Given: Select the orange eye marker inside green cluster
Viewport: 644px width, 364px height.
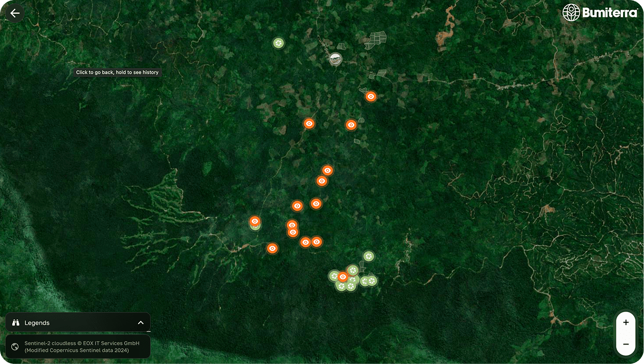Looking at the screenshot, I should [x=343, y=277].
